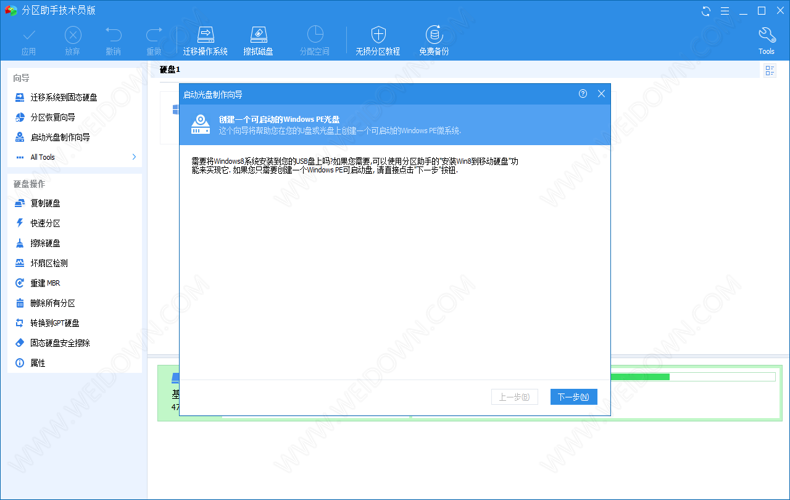Select 重建 MBR in the sidebar
The height and width of the screenshot is (500, 790).
tap(45, 283)
